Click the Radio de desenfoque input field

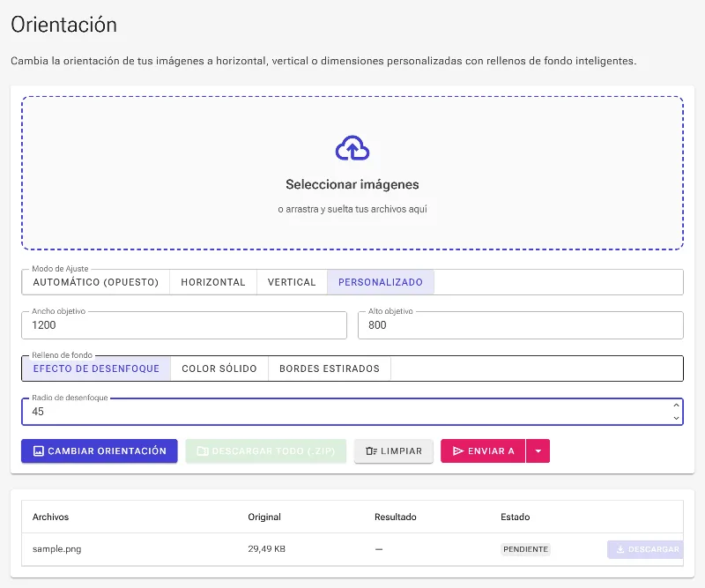(x=352, y=411)
